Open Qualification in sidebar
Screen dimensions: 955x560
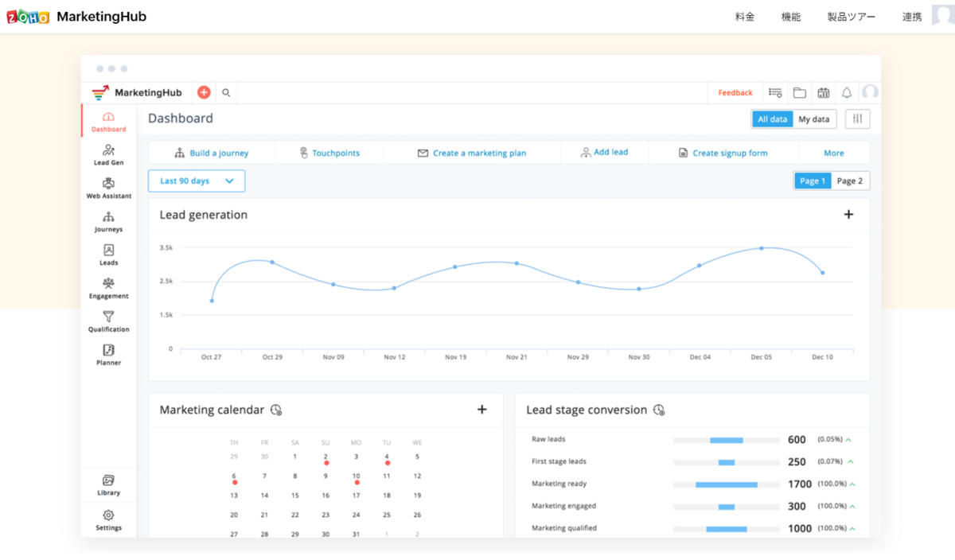(x=108, y=322)
